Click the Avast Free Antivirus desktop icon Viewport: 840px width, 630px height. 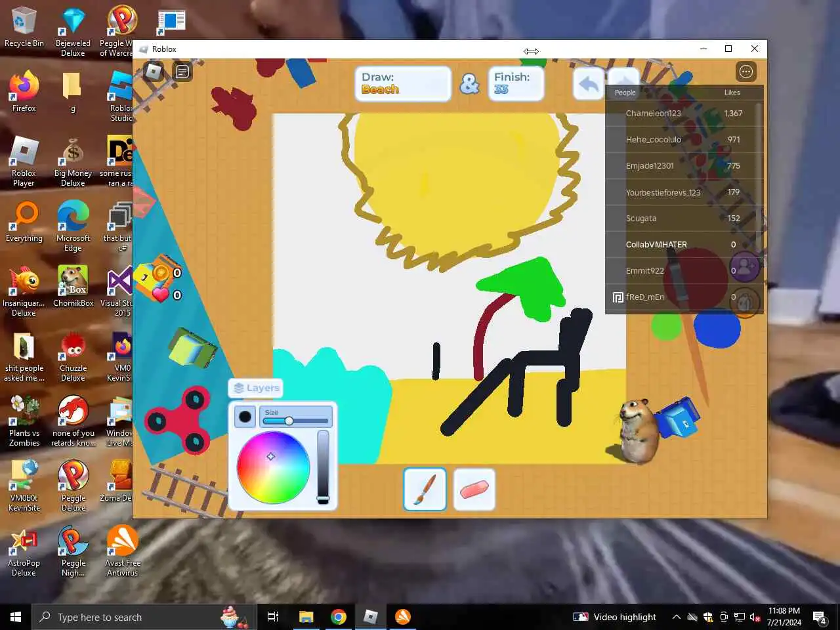(x=123, y=551)
